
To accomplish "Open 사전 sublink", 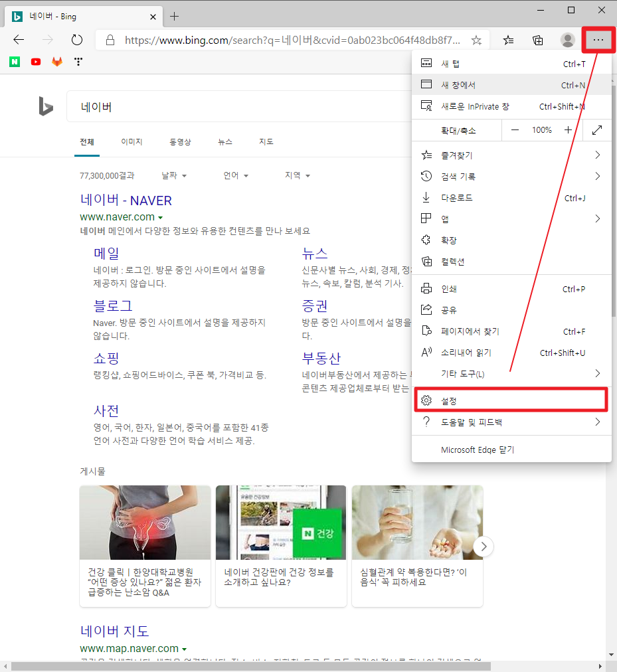I will click(x=106, y=411).
